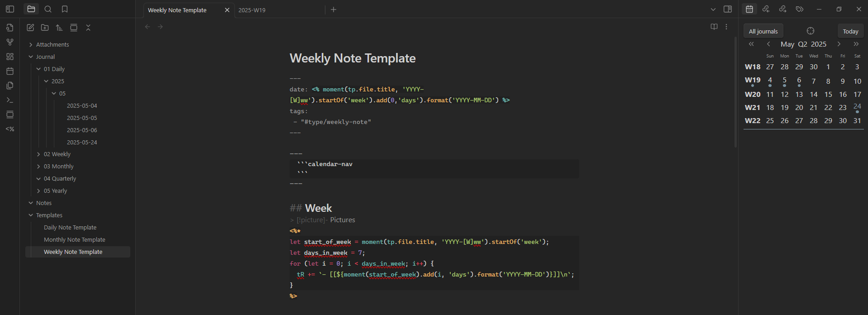Go to next year with double-right arrow
This screenshot has width=868, height=315.
coord(856,44)
